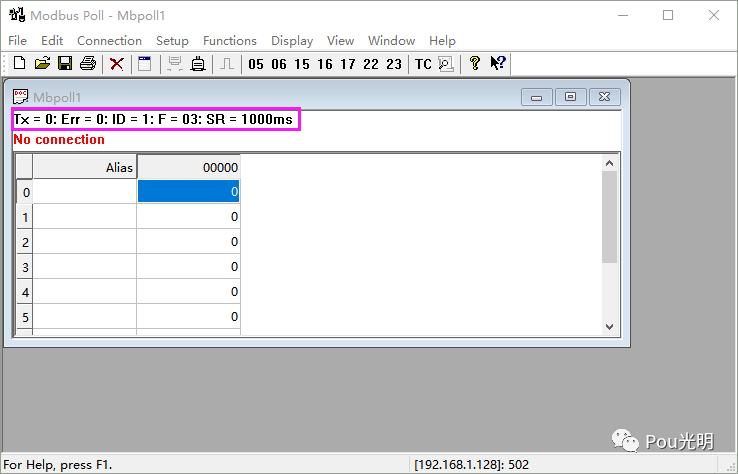Activate the context help arrow icon
738x474 pixels.
497,63
